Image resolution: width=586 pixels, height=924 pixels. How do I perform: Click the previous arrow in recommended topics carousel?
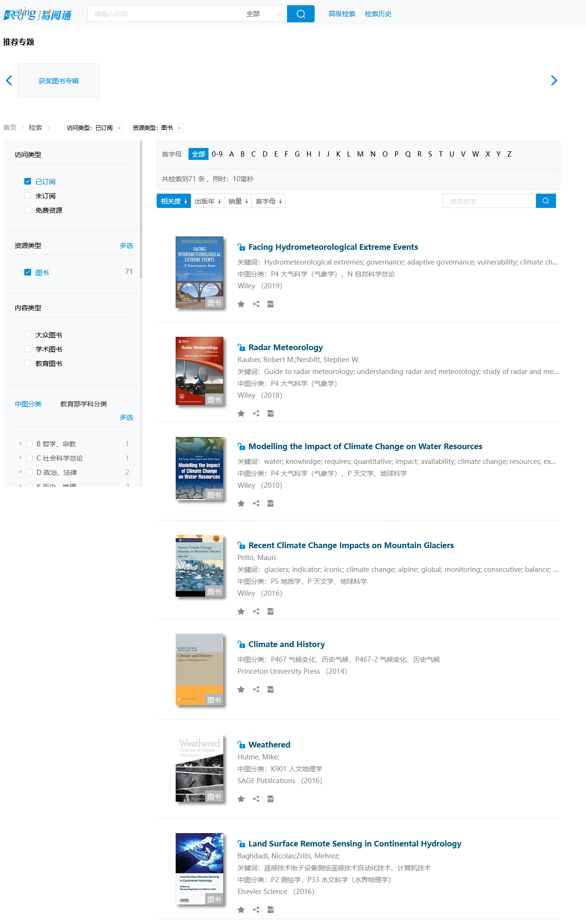pyautogui.click(x=9, y=80)
